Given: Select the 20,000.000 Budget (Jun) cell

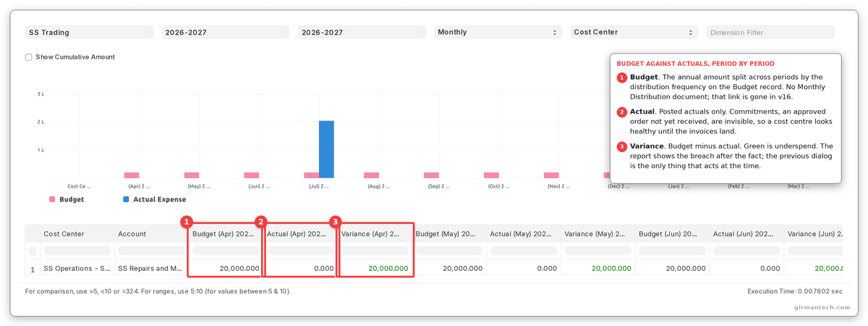Looking at the screenshot, I should pos(673,268).
